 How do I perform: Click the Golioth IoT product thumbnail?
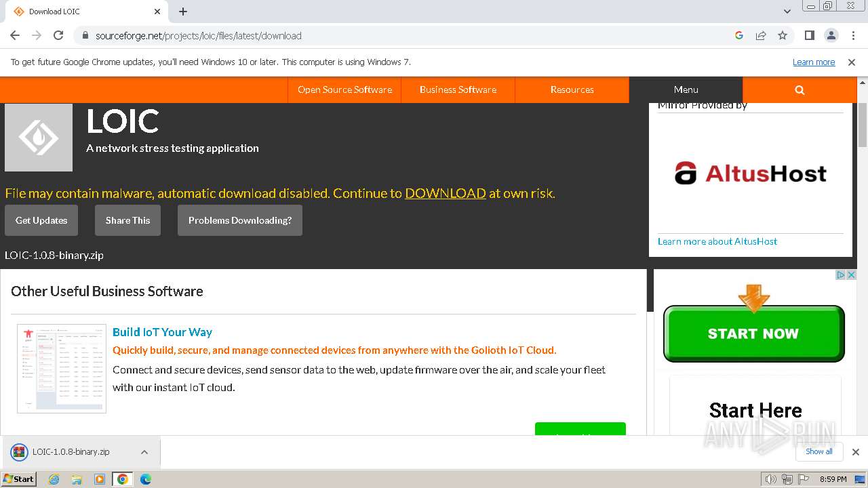(62, 368)
